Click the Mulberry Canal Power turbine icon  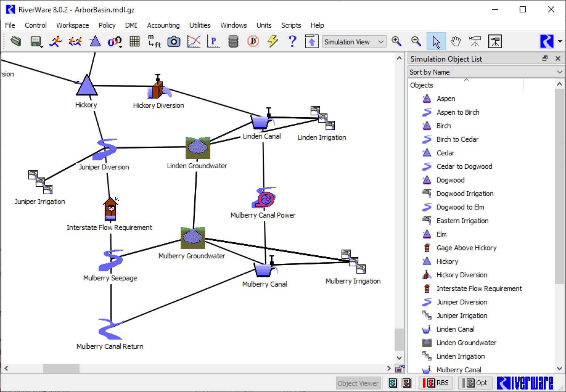pos(264,197)
